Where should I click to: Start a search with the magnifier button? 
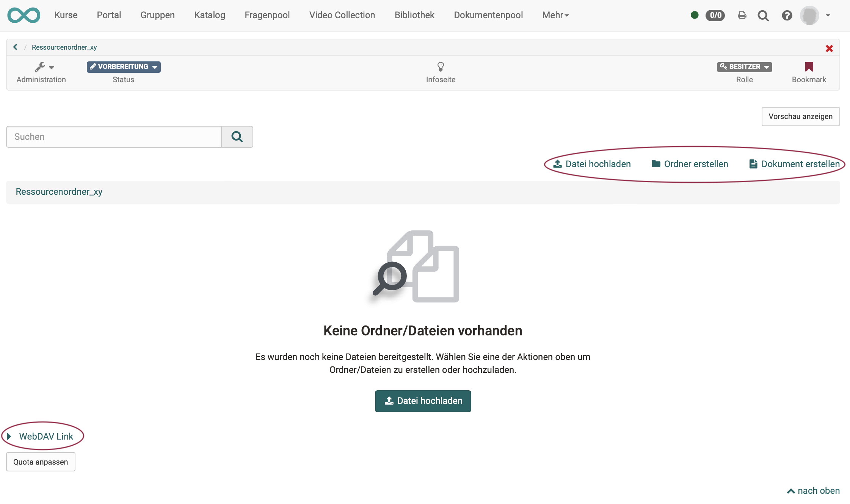[x=237, y=136]
